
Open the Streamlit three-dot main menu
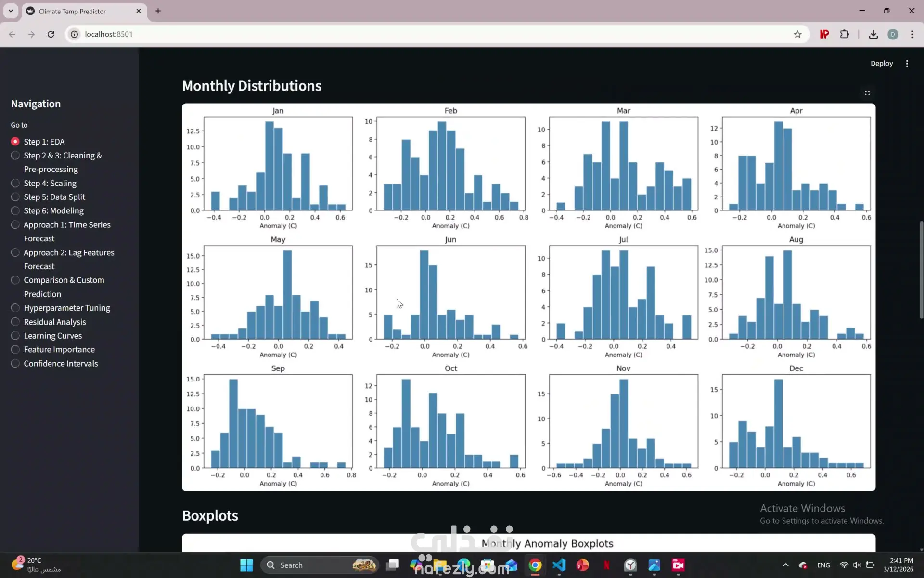(907, 64)
